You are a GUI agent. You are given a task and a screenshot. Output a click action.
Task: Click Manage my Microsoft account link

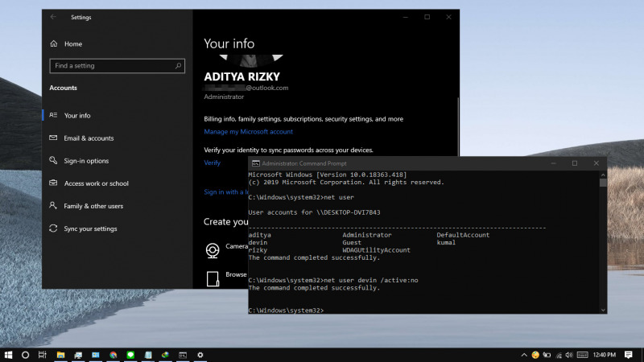point(248,132)
